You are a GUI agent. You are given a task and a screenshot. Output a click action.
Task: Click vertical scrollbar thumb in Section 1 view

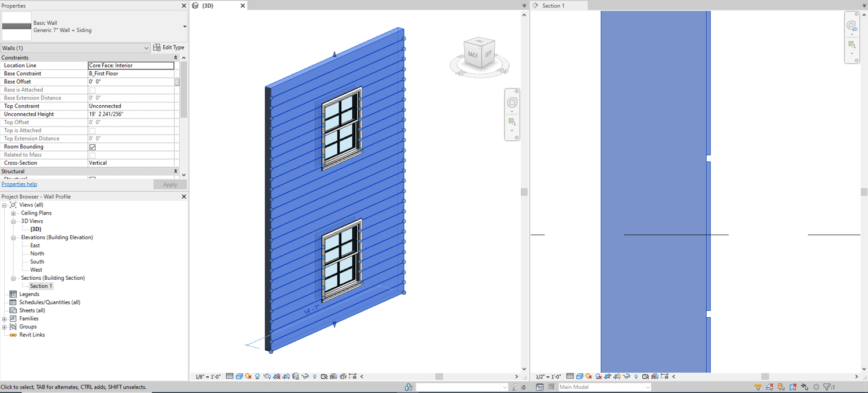(x=864, y=192)
